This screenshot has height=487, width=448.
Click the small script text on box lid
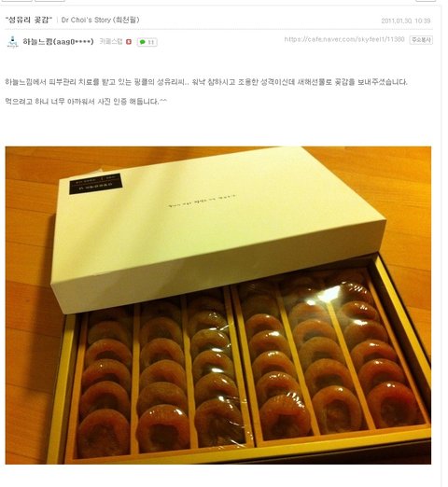click(x=202, y=201)
